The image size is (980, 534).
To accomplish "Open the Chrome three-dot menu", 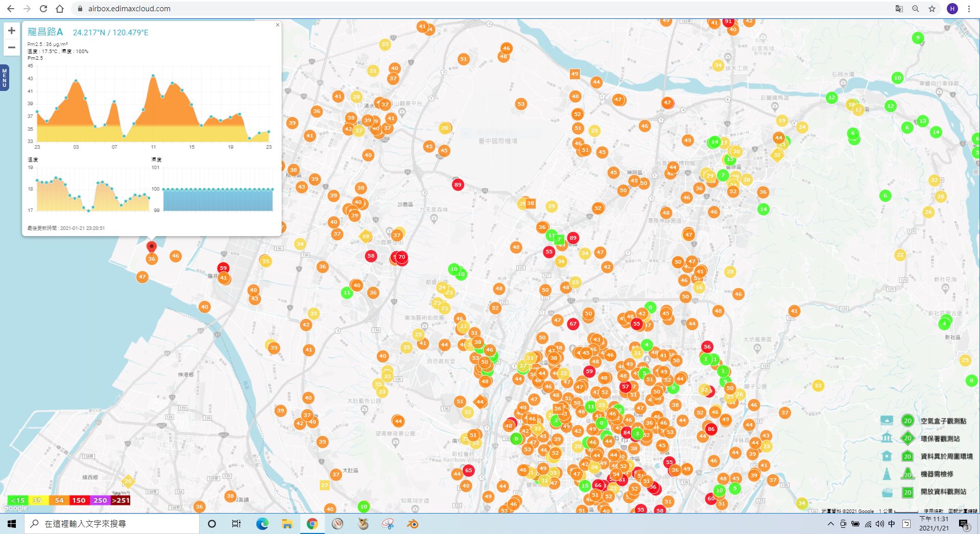I will click(969, 9).
